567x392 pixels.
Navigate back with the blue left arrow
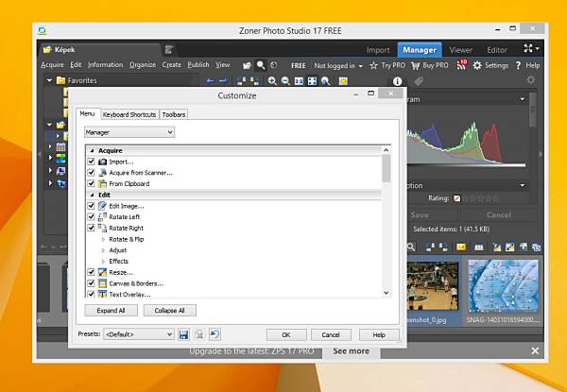click(210, 81)
